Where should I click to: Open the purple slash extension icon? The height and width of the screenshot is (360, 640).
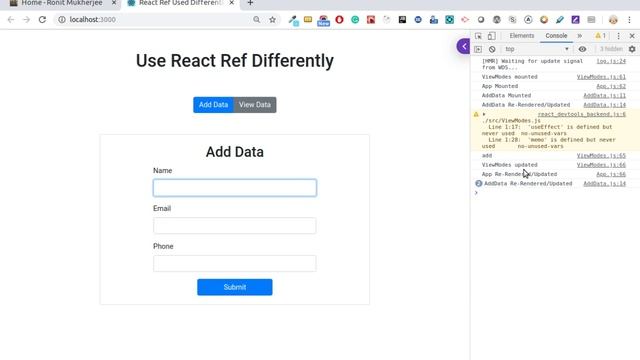pyautogui.click(x=576, y=20)
